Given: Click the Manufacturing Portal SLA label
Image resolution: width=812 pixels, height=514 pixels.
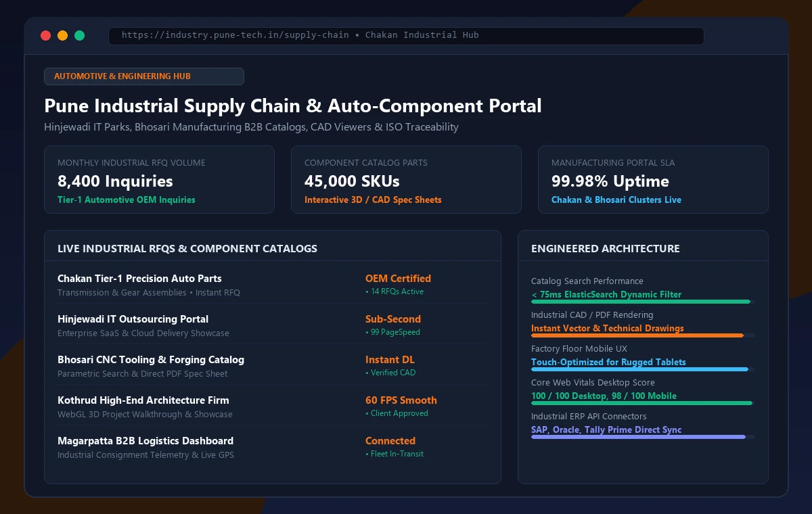Looking at the screenshot, I should tap(613, 163).
